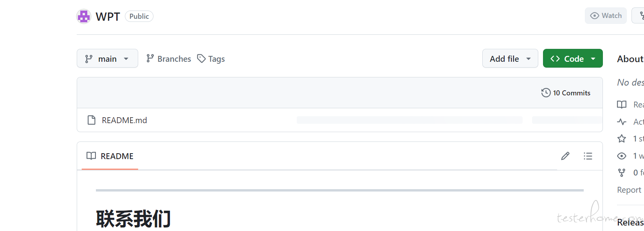Open the README.md file
Screen dimensions: 644x231
click(124, 120)
